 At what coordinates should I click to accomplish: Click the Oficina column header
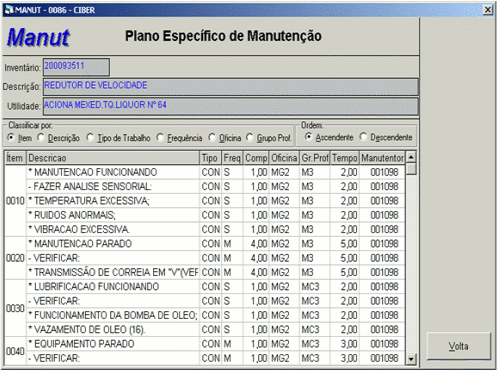(x=284, y=158)
